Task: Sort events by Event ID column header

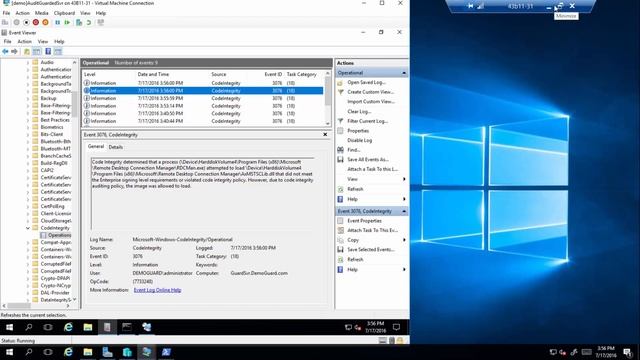Action: click(273, 74)
